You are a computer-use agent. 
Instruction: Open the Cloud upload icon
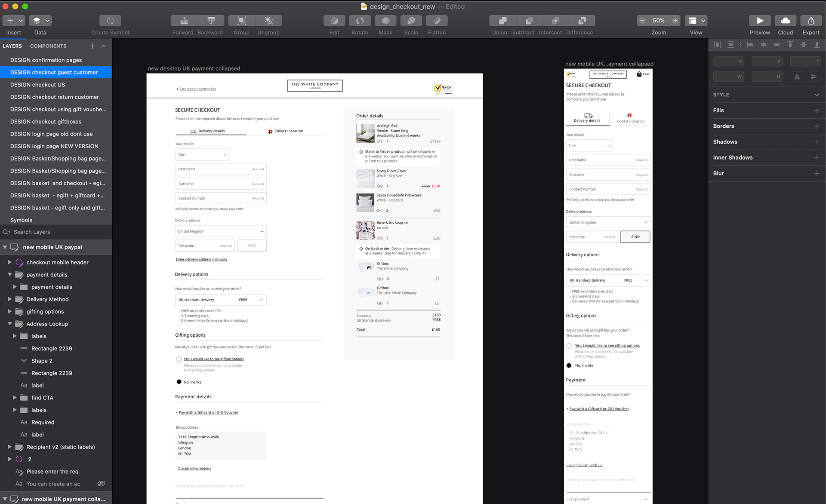tap(785, 21)
